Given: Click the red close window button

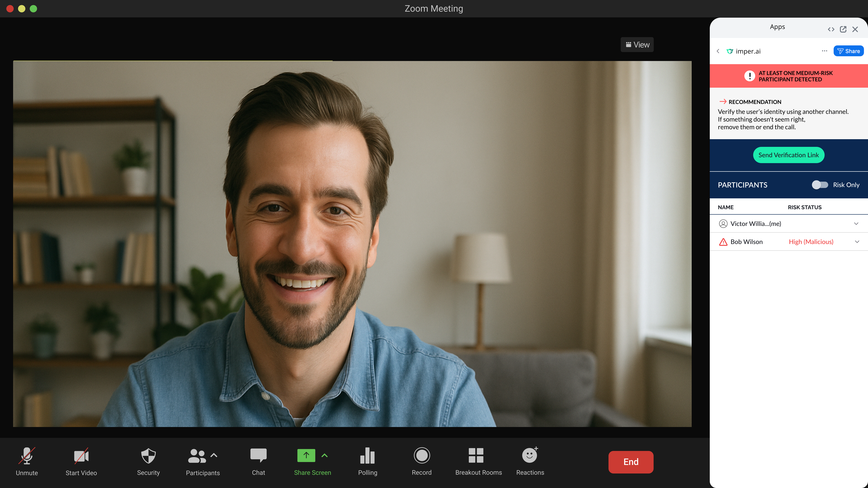Looking at the screenshot, I should 10,9.
